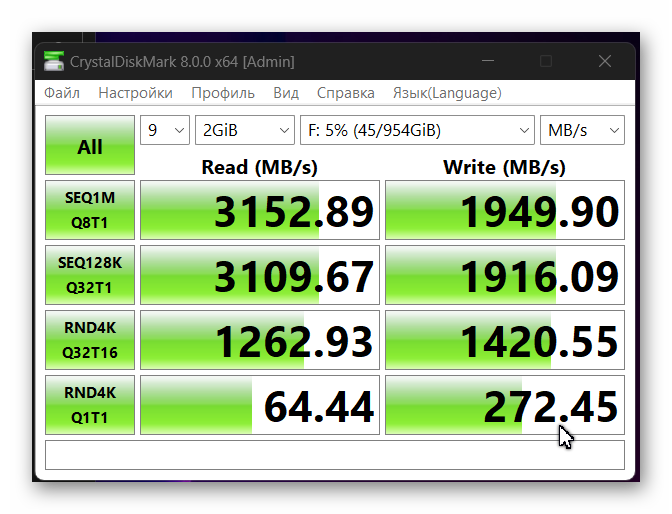Click the Write (MB/s) column header

(504, 167)
